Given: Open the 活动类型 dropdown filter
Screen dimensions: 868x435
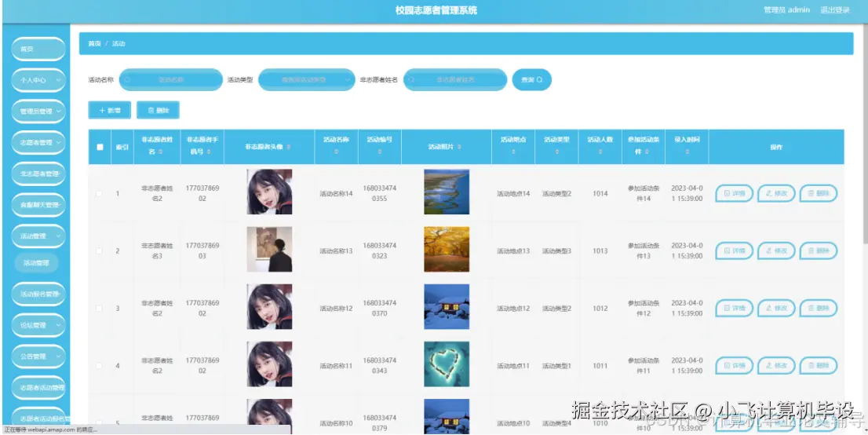Looking at the screenshot, I should click(307, 80).
